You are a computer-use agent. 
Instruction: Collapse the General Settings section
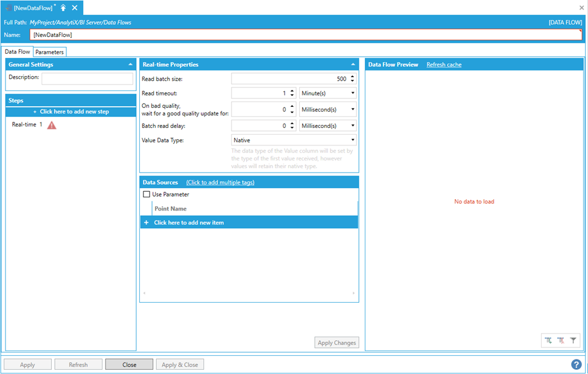131,65
